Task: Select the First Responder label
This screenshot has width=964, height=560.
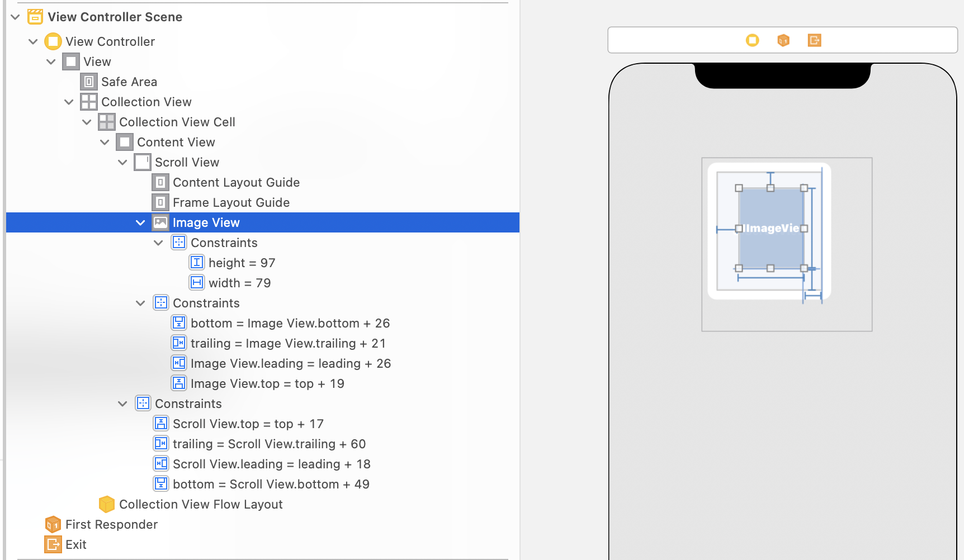Action: coord(111,524)
